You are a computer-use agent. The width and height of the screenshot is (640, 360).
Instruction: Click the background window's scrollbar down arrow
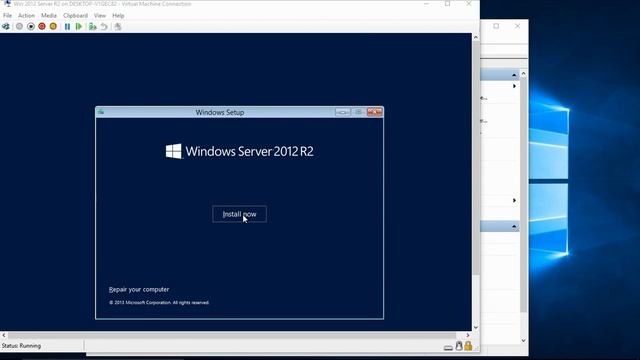(x=524, y=340)
